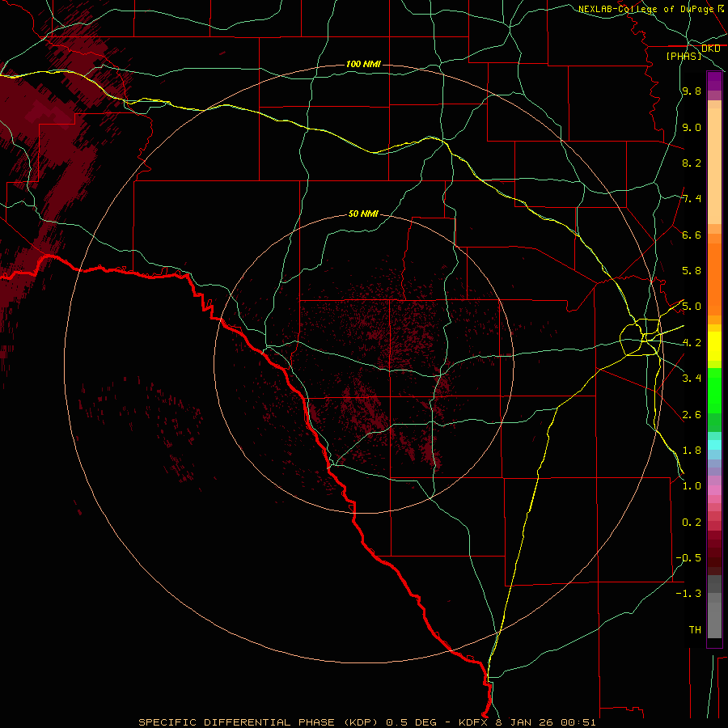728x728 pixels.
Task: Click the 1.0 scale value
Action: coord(692,486)
